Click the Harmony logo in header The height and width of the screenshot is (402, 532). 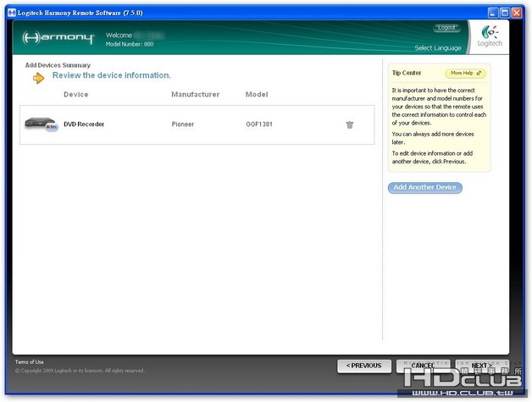point(58,37)
